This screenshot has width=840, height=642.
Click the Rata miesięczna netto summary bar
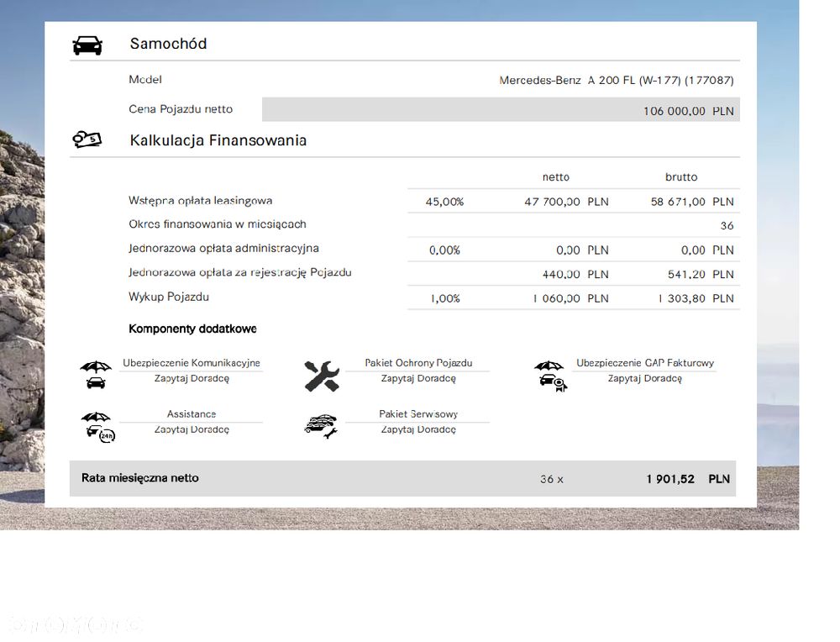[x=402, y=478]
